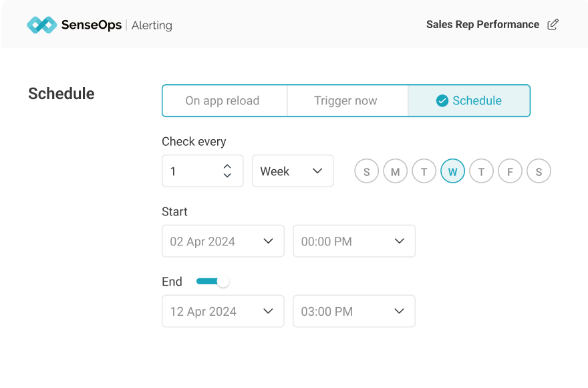Decrease the check every interval value

point(227,175)
